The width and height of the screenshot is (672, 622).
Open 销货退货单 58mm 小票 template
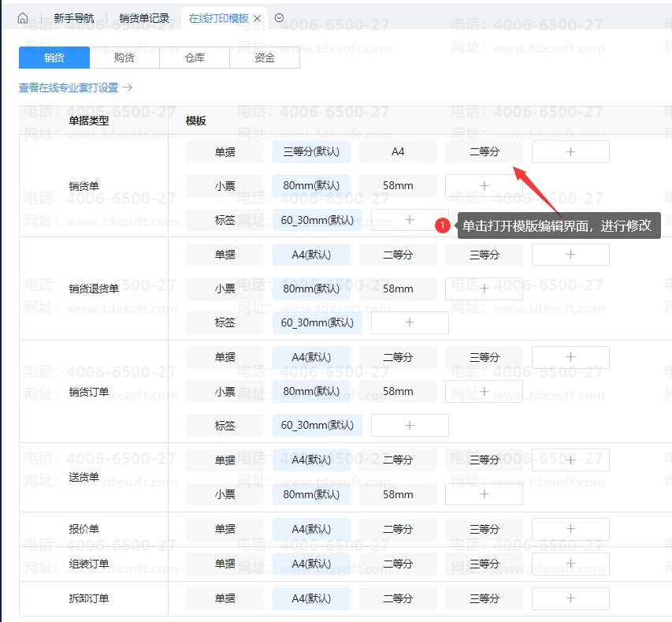pos(398,289)
